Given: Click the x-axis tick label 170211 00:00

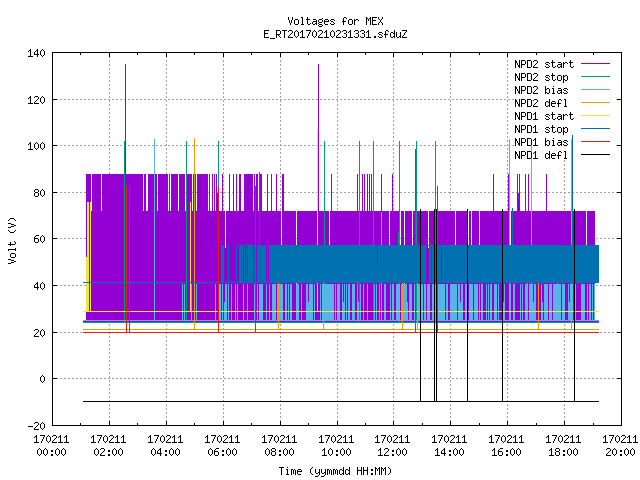Looking at the screenshot, I should tap(51, 445).
